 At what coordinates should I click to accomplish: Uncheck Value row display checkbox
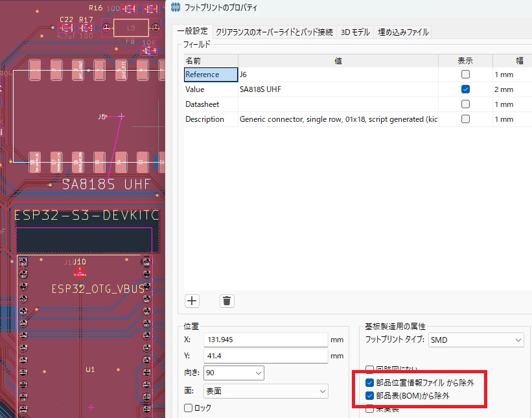point(465,89)
